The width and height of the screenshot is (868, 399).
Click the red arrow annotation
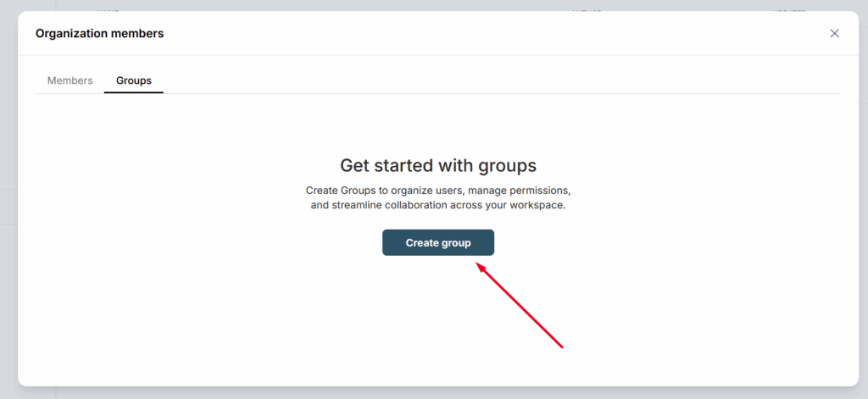520,306
